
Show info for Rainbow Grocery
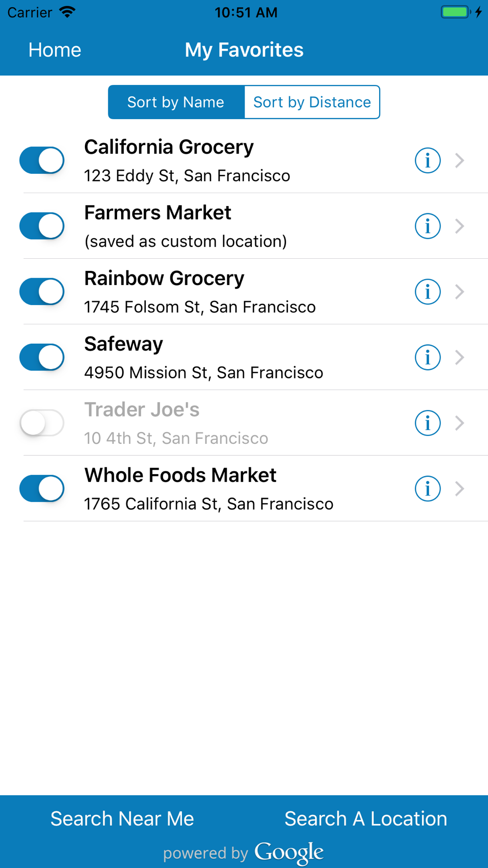[427, 291]
